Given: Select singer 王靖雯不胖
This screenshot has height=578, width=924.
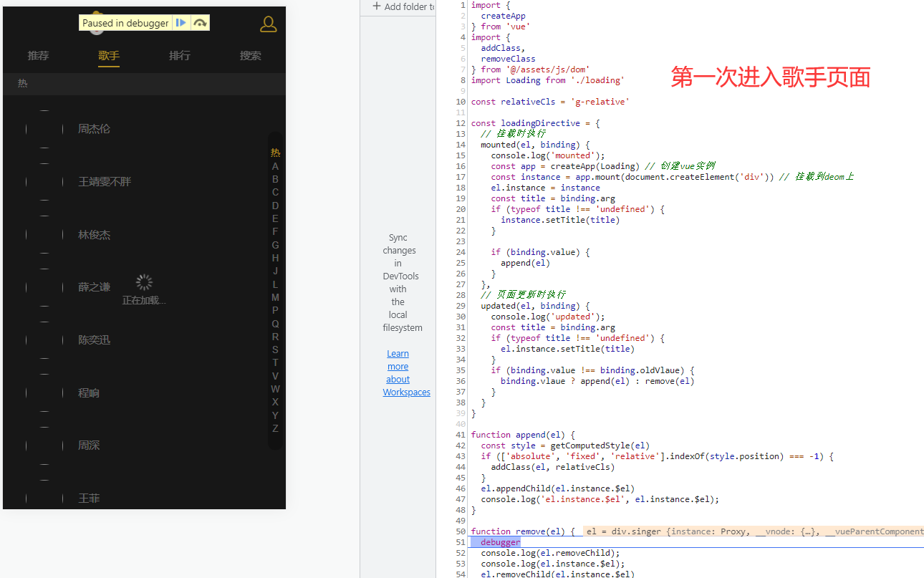Looking at the screenshot, I should (105, 182).
